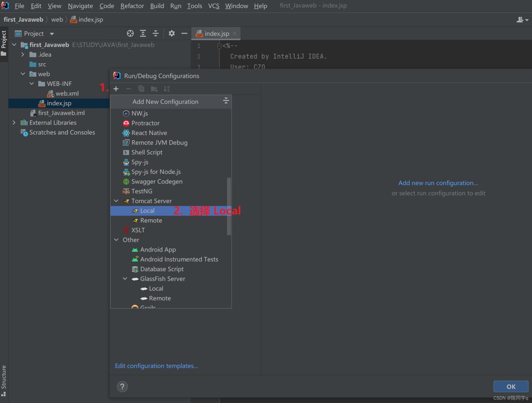Click Add new run configuration link
This screenshot has width=532, height=403.
(x=438, y=183)
